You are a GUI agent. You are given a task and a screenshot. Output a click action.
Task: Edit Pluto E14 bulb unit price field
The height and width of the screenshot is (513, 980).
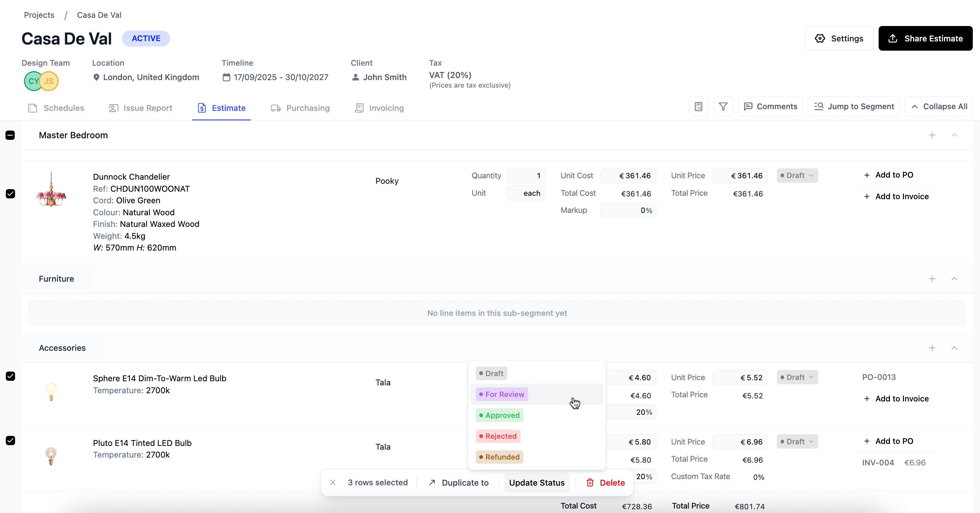(x=740, y=441)
